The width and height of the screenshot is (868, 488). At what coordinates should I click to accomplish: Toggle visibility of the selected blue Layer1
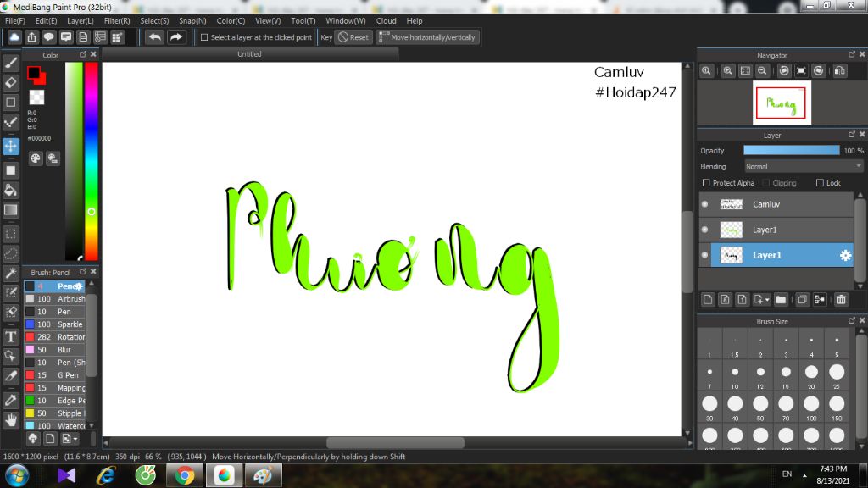coord(704,255)
